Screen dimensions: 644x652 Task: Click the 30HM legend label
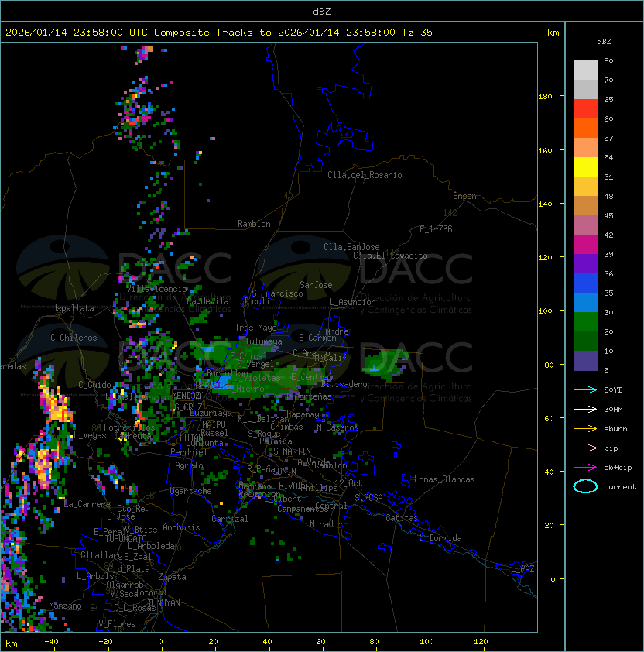click(613, 409)
